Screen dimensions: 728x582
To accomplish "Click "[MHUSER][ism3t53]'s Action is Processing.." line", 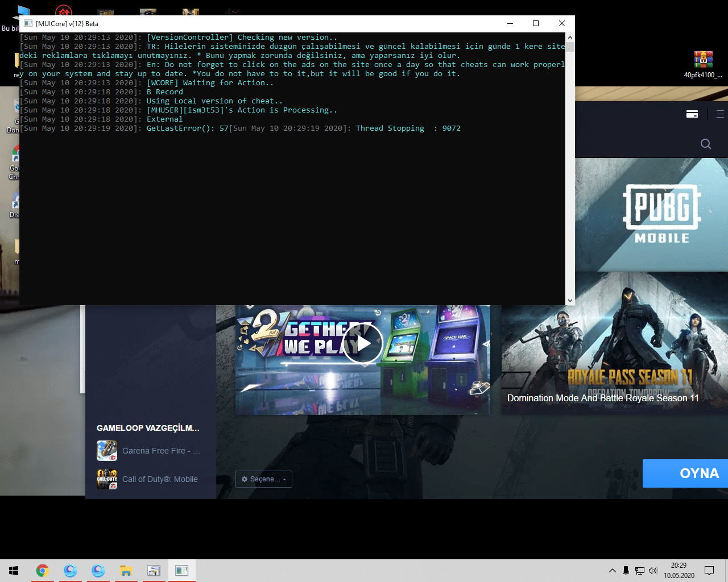I will pyautogui.click(x=242, y=110).
